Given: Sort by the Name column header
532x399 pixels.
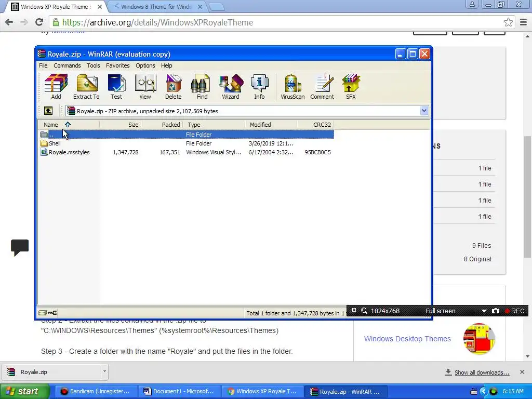Looking at the screenshot, I should (69, 125).
